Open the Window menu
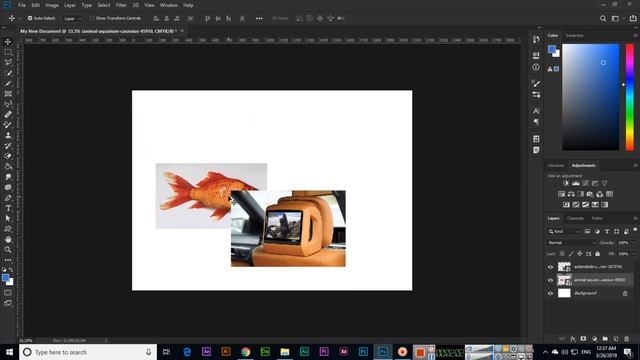 [169, 5]
